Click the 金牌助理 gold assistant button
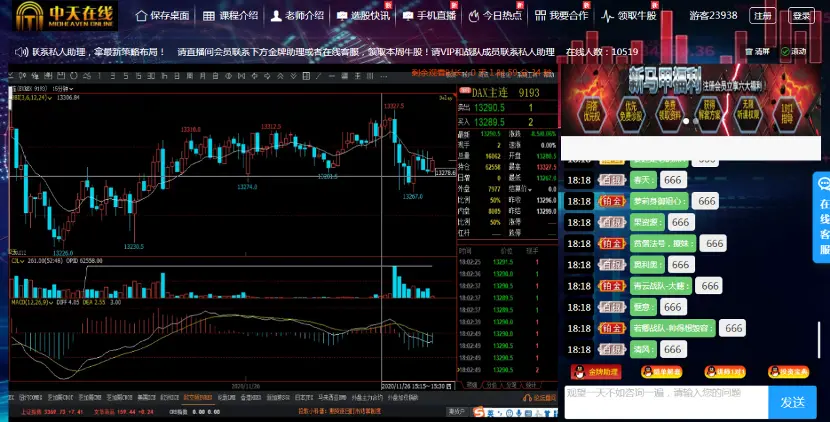The height and width of the screenshot is (422, 830). [590, 372]
